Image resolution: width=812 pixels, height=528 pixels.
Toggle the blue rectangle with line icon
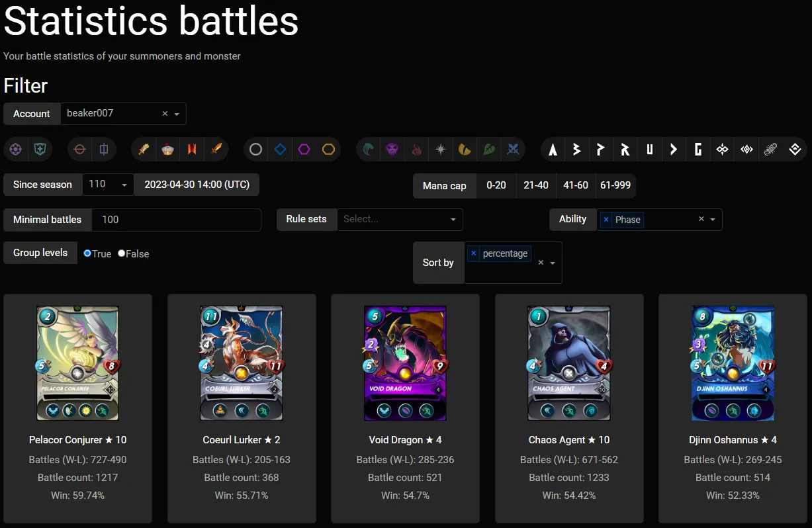(x=104, y=150)
